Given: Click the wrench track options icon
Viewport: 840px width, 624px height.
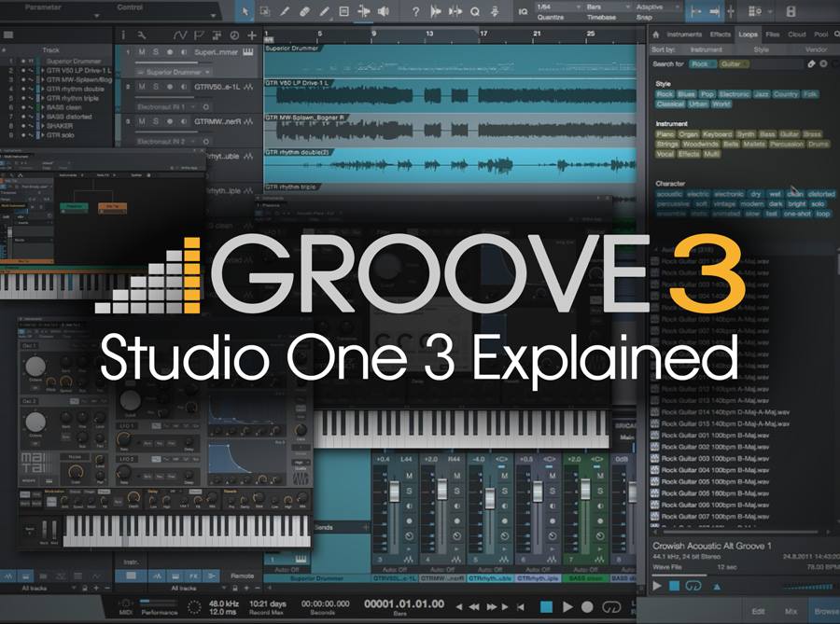Looking at the screenshot, I should [x=142, y=35].
